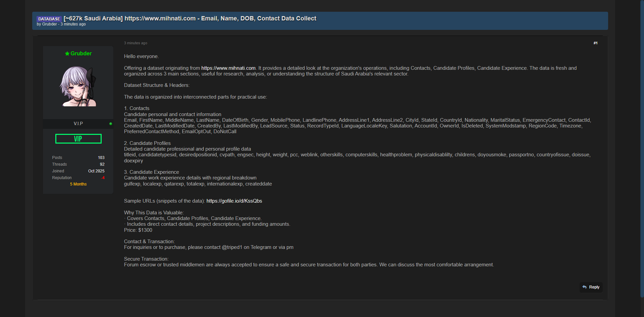This screenshot has width=644, height=317.
Task: Click the V.I.P rank label
Action: pos(78,124)
